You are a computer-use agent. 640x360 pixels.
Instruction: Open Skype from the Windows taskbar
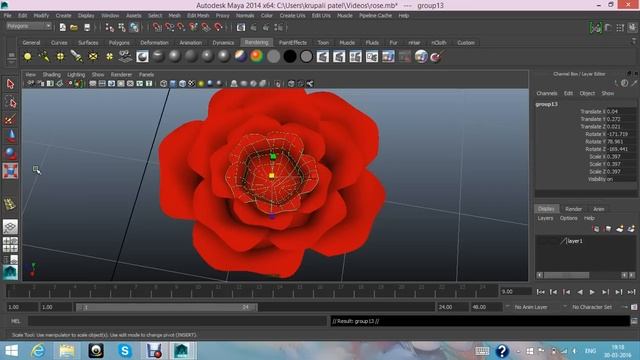click(124, 351)
